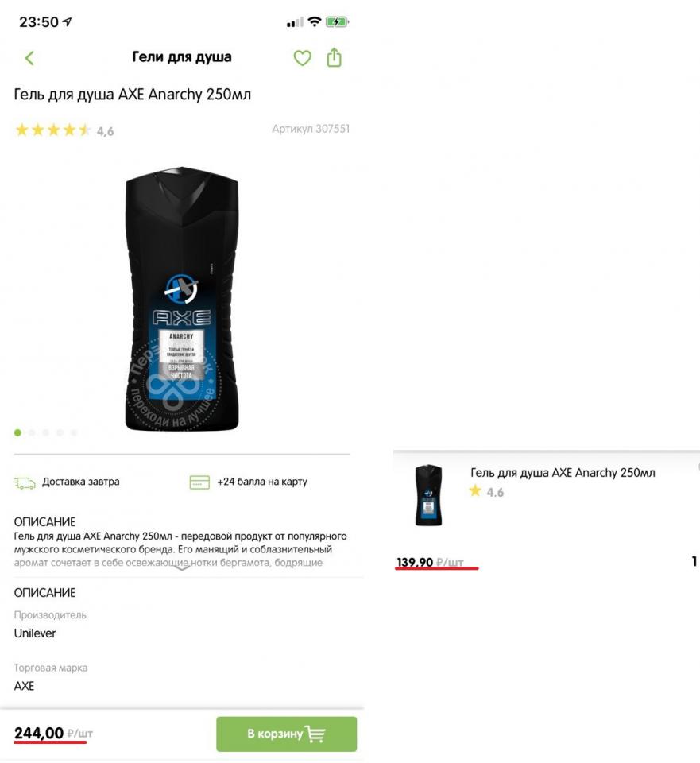This screenshot has height=763, width=700.
Task: Tap the star icon beside 4.6 in cart item
Action: 475,491
